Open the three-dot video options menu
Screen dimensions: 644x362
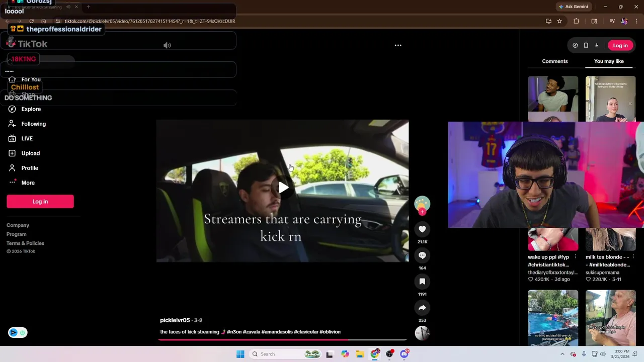pos(398,45)
